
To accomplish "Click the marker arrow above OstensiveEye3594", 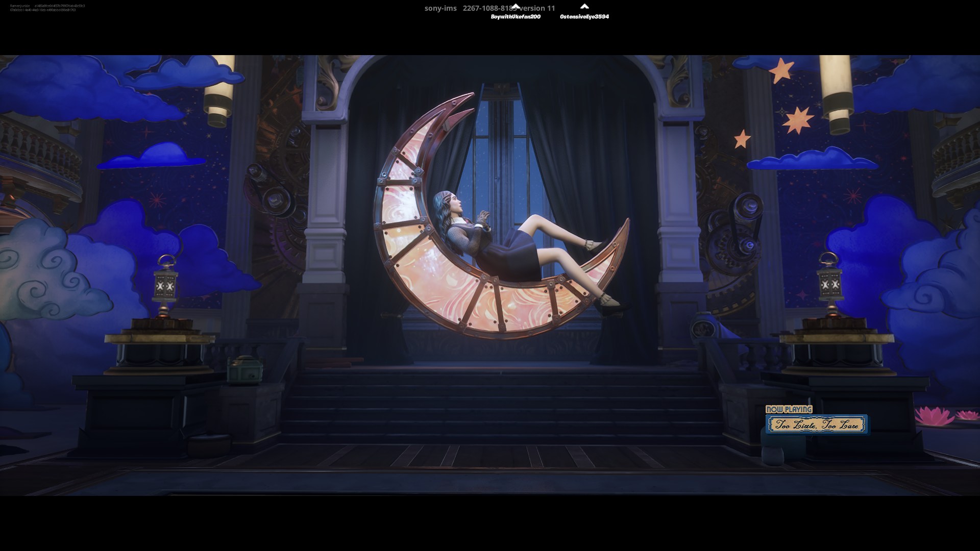I will (584, 7).
